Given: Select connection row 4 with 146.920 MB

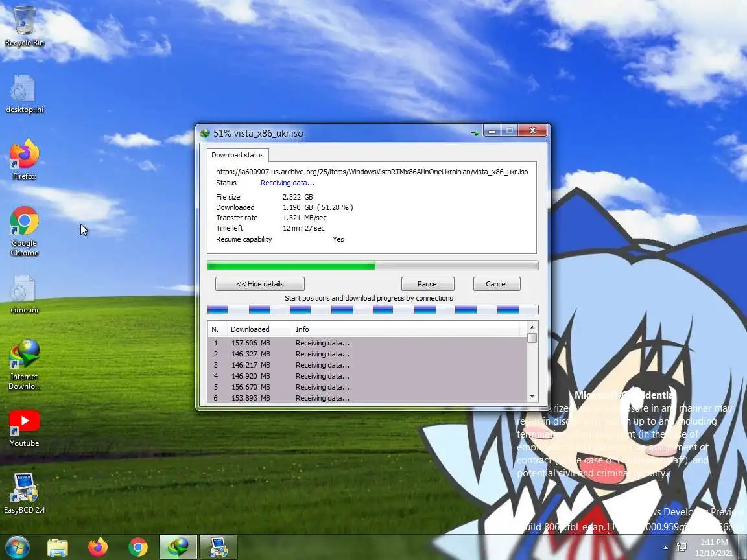Looking at the screenshot, I should [367, 376].
